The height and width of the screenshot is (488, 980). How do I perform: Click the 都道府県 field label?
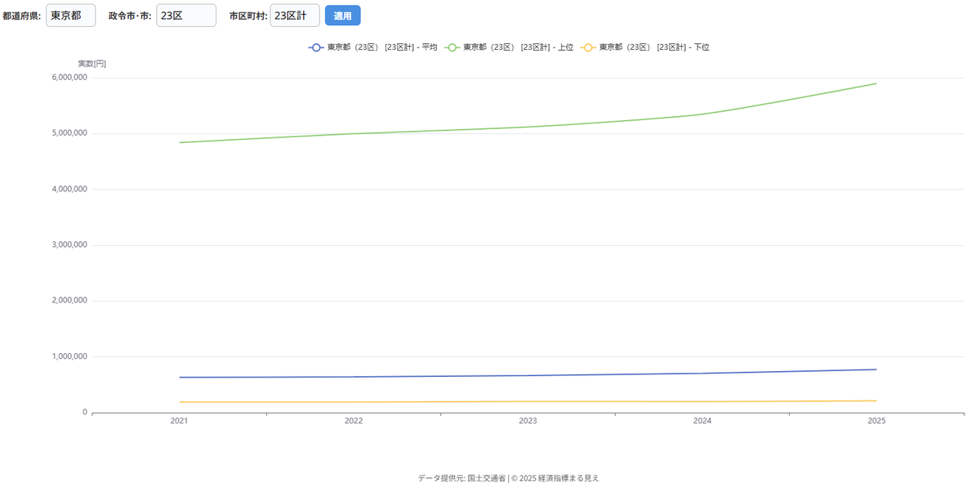[x=21, y=16]
